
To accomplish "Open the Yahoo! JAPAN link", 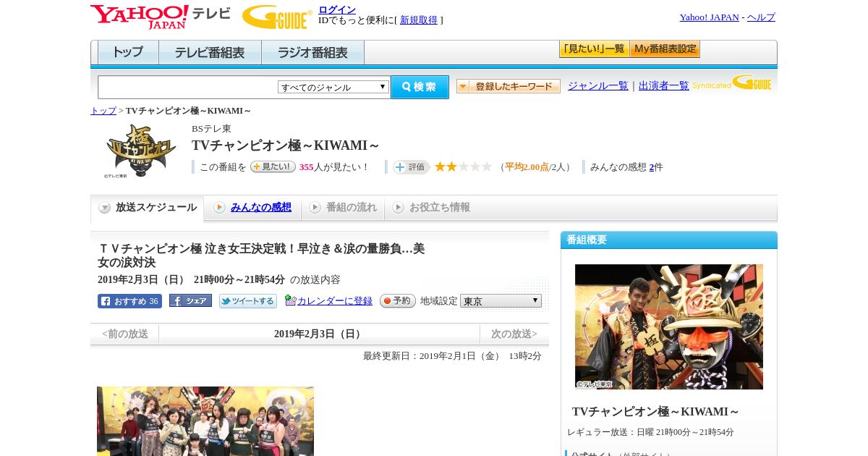I will 710,17.
